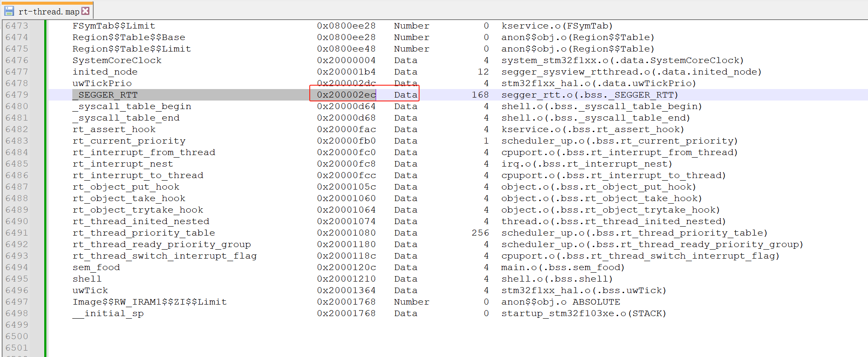Image resolution: width=868 pixels, height=357 pixels.
Task: Click rt_interrupt_nest symbol on line 6485
Action: (123, 164)
